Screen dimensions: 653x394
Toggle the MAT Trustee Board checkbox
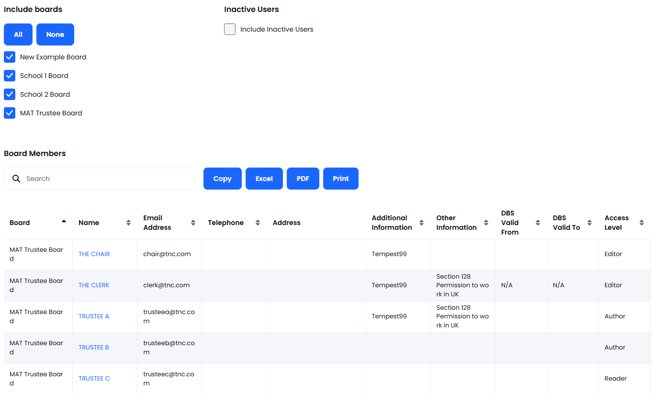(x=10, y=113)
